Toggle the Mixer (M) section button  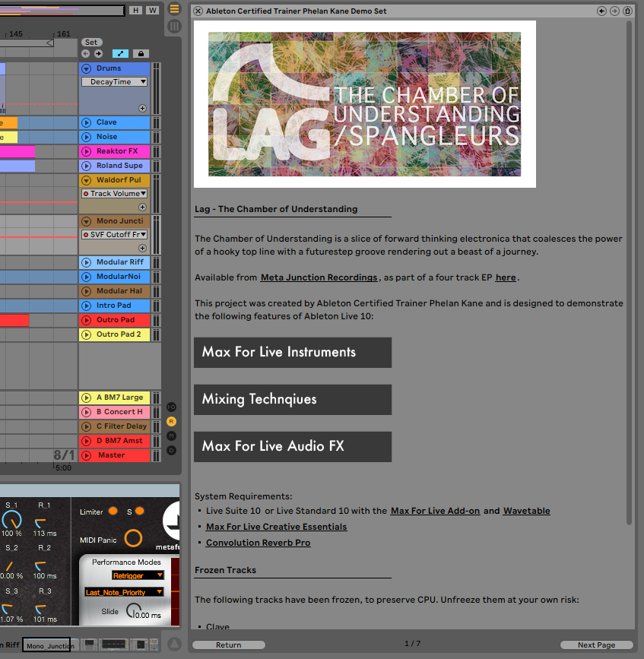click(x=172, y=436)
